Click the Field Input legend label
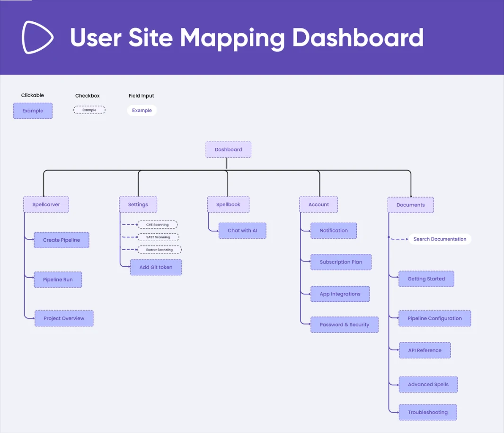This screenshot has width=504, height=433. point(141,96)
